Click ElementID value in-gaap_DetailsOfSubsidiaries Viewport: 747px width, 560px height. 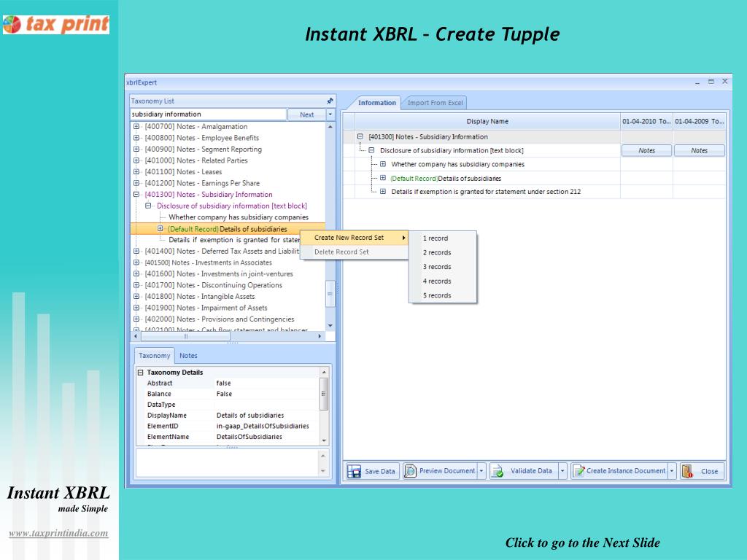click(x=263, y=426)
